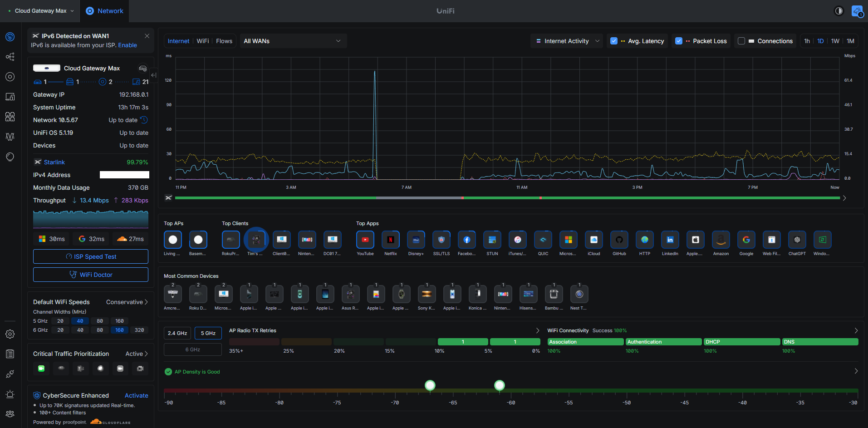Switch to the Flows tab
This screenshot has height=428, width=868.
[224, 41]
